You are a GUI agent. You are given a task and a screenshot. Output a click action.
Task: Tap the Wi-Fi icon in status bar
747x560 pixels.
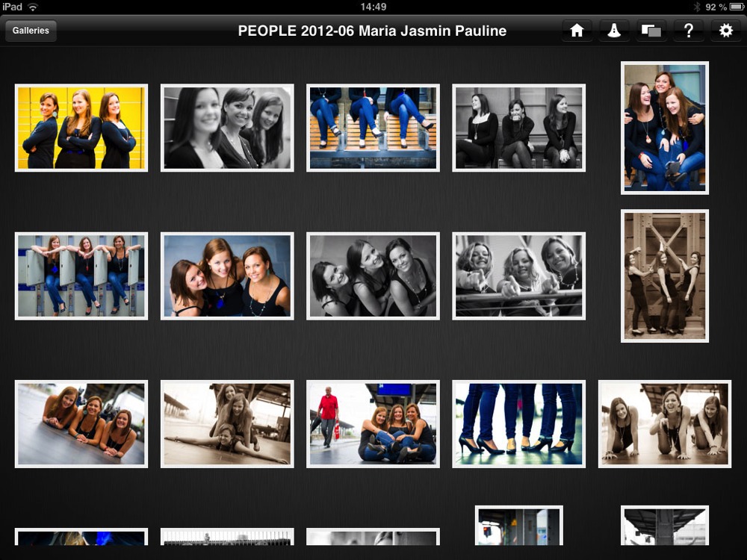pos(33,7)
